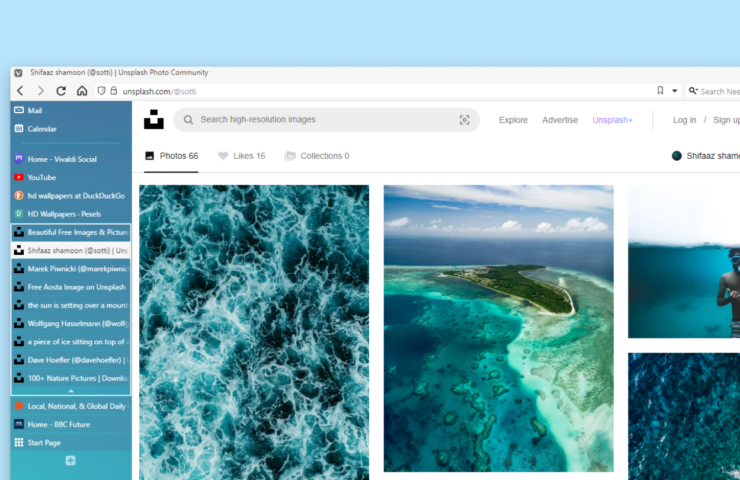
Task: Click the Unsplash logo
Action: coord(154,119)
